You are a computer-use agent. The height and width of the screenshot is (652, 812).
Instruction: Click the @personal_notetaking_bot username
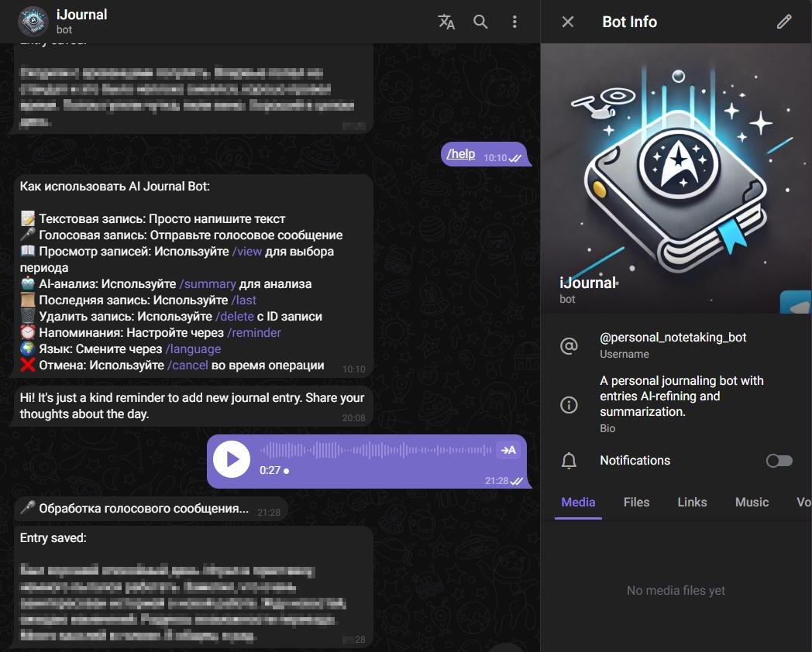tap(673, 338)
